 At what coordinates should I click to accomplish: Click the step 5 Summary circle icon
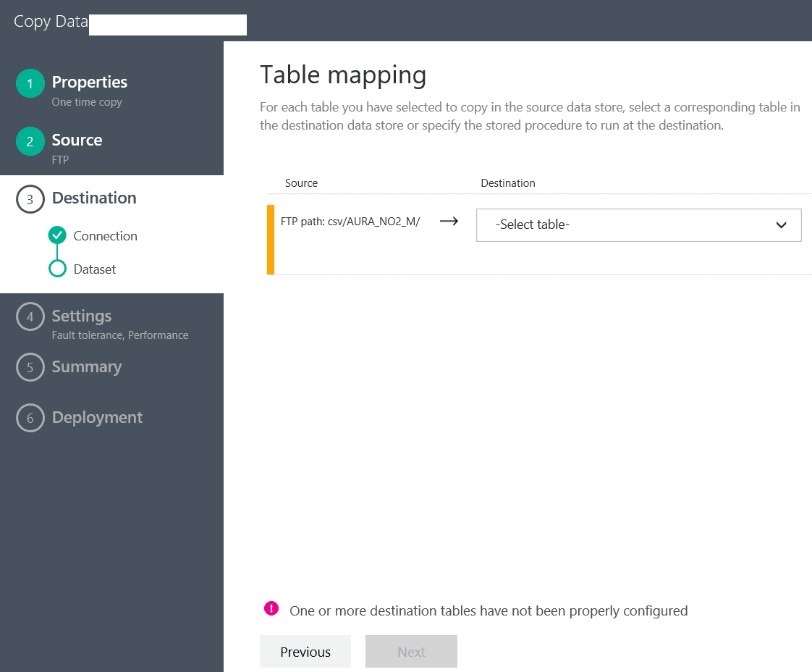pyautogui.click(x=30, y=367)
